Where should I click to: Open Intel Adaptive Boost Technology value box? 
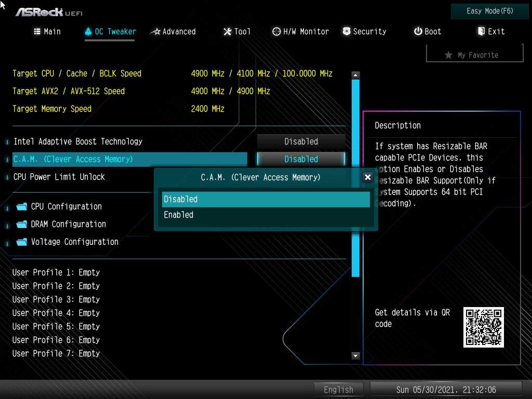pyautogui.click(x=301, y=141)
